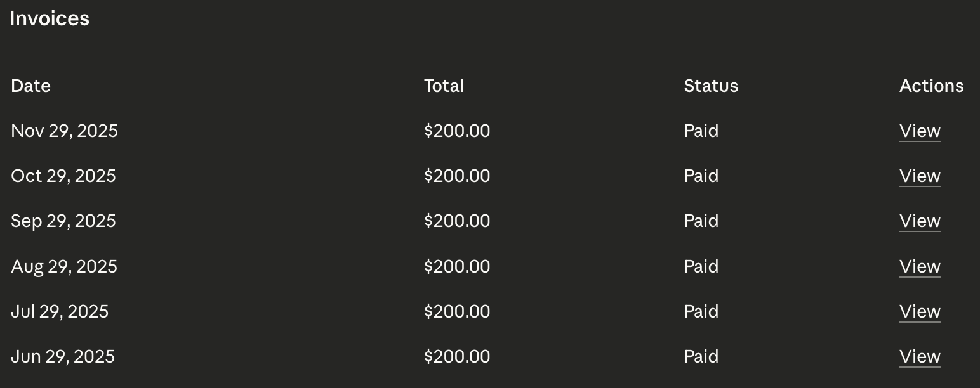View the Jul 29, 2025 invoice

coord(920,311)
